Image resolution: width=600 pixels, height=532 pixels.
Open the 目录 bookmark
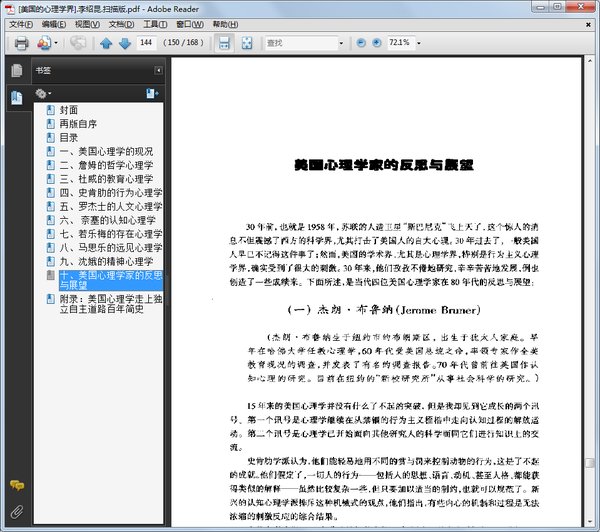point(69,138)
